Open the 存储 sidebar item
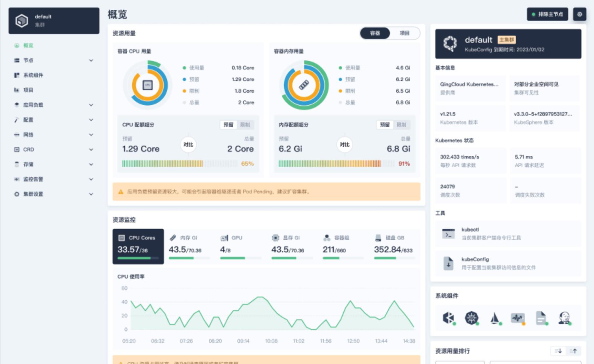Viewport: 594px width, 364px height. pos(54,164)
